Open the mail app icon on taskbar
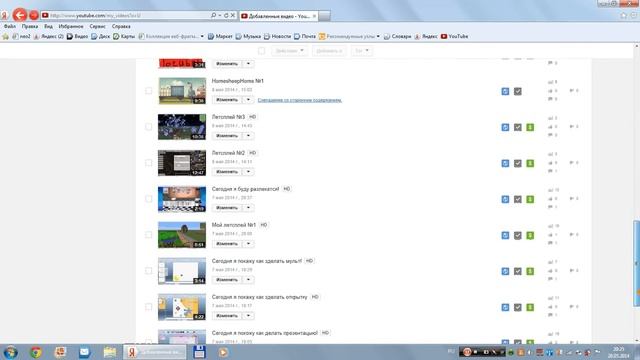The image size is (640, 360). tap(84, 352)
